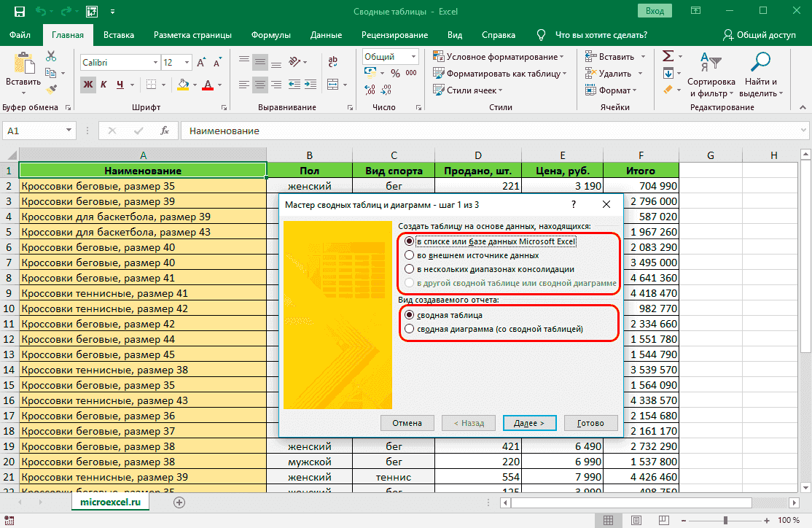The width and height of the screenshot is (812, 528).
Task: Switch to the Вставка ribbon tab
Action: 119,35
